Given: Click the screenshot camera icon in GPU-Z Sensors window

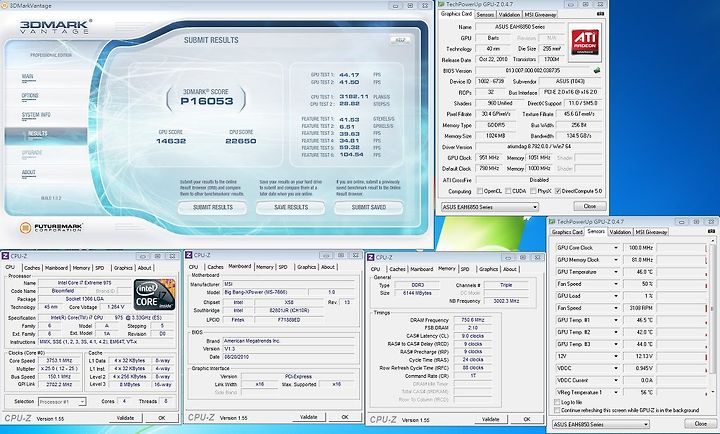Looking at the screenshot, I should (x=711, y=231).
